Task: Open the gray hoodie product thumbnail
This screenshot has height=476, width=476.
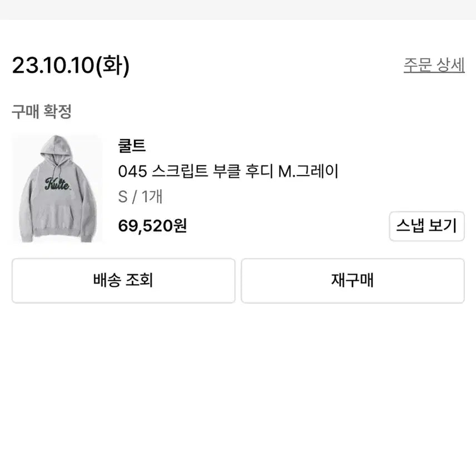Action: (57, 189)
